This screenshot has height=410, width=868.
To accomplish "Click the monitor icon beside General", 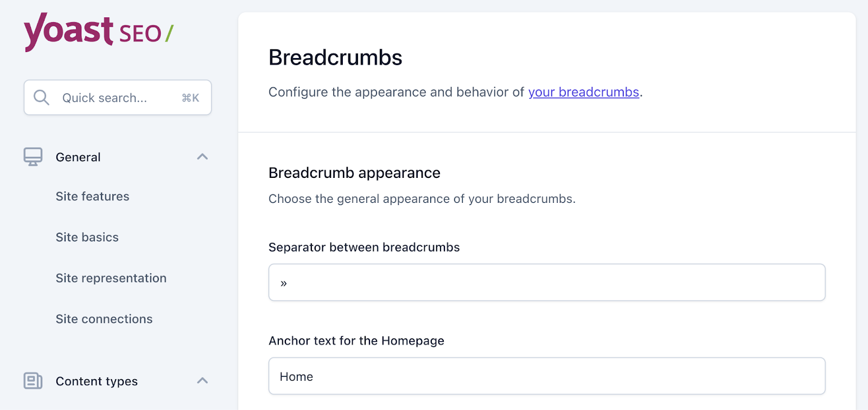I will click(x=33, y=157).
